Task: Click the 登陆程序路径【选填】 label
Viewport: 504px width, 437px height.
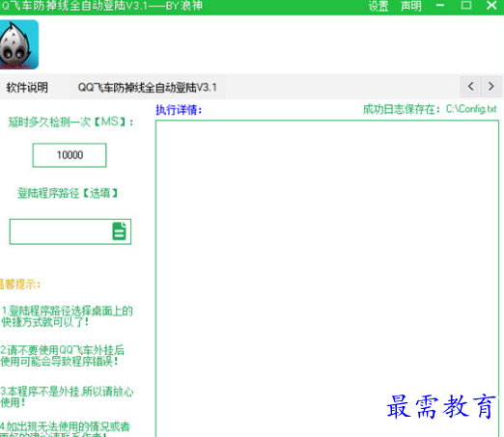Action: pos(68,193)
